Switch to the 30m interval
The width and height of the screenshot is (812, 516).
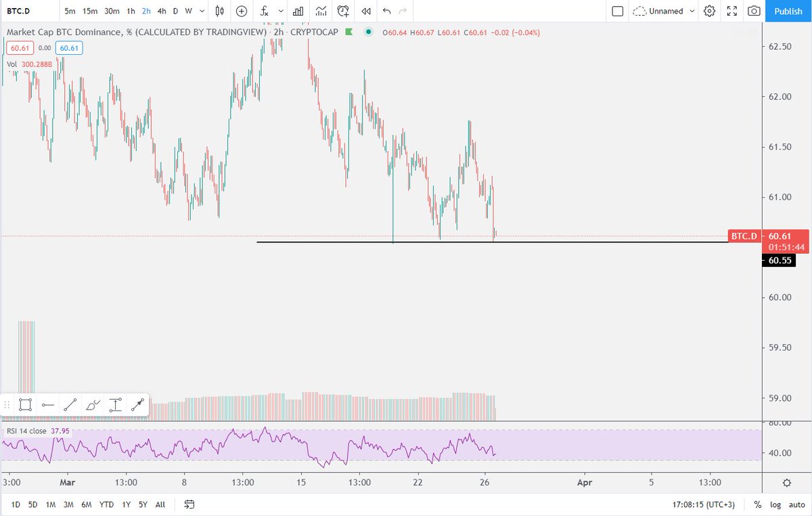pos(112,11)
